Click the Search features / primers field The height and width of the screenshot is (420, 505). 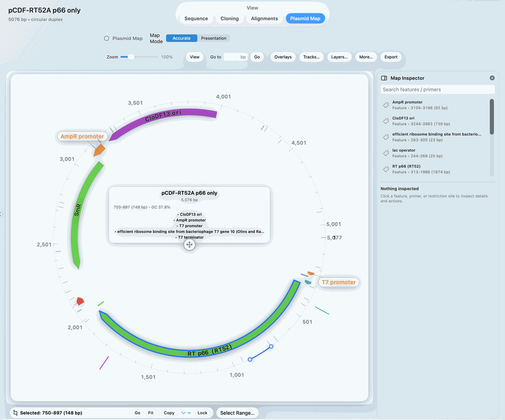tap(437, 90)
